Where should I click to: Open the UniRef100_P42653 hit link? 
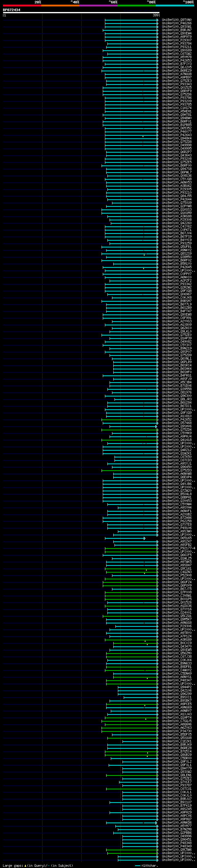(177, 60)
